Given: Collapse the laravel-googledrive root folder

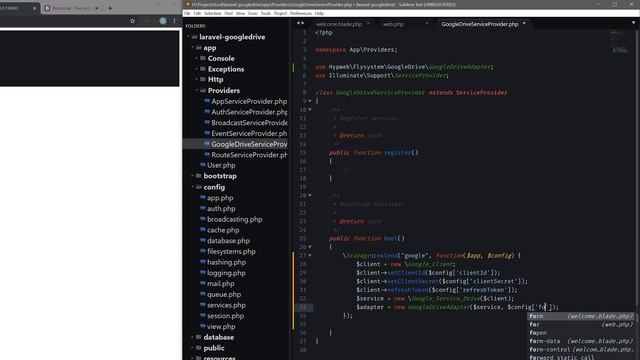Looking at the screenshot, I should pos(189,37).
